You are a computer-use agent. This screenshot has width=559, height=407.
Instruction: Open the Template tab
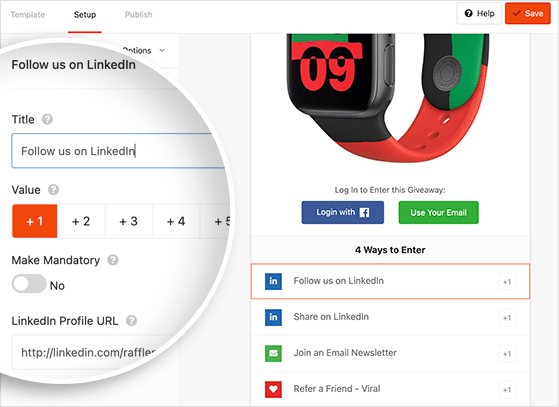(x=27, y=15)
